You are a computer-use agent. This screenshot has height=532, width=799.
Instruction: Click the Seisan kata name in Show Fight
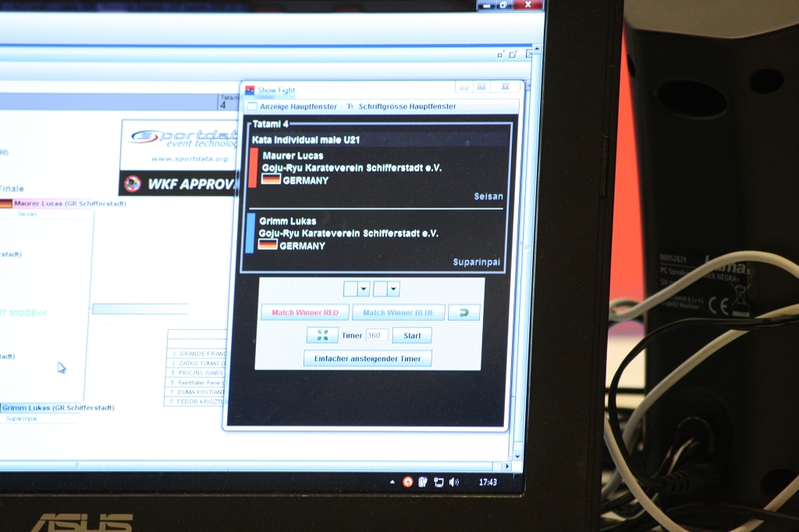pos(488,197)
